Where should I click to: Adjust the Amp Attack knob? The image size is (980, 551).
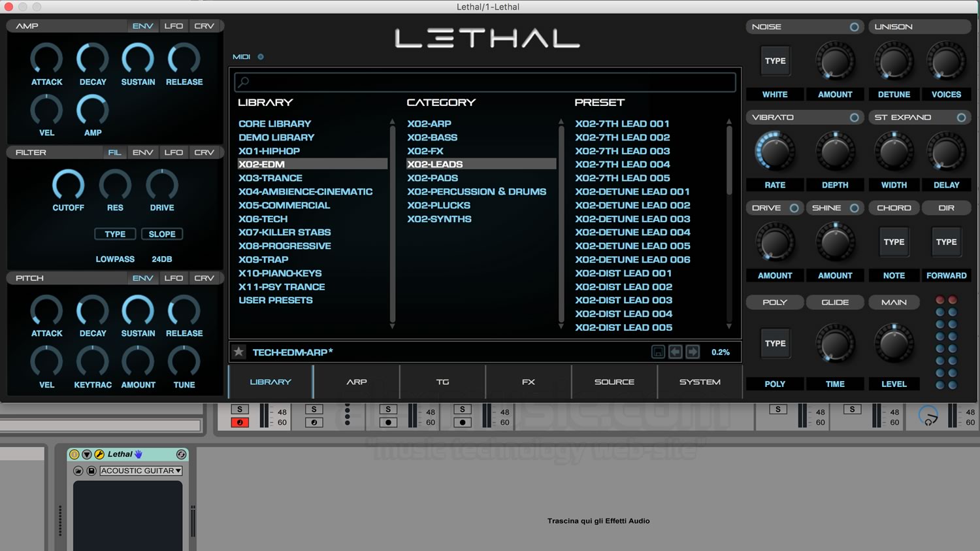(x=46, y=59)
